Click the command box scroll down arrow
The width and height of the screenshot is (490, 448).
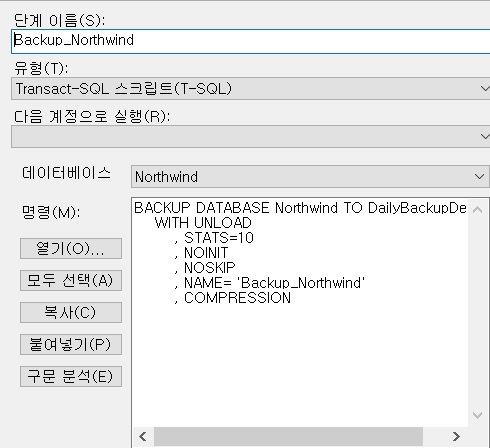pyautogui.click(x=478, y=415)
